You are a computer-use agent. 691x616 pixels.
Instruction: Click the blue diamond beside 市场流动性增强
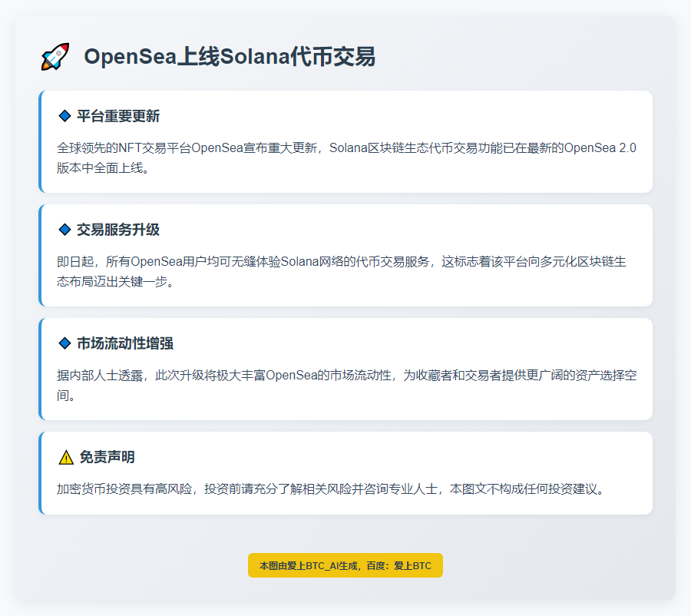tap(64, 343)
